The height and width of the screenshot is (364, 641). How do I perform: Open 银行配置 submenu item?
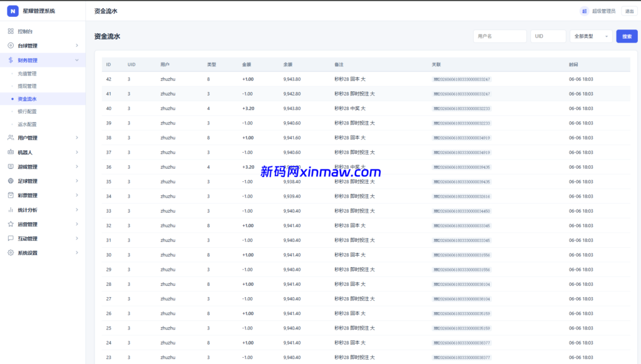pos(27,111)
